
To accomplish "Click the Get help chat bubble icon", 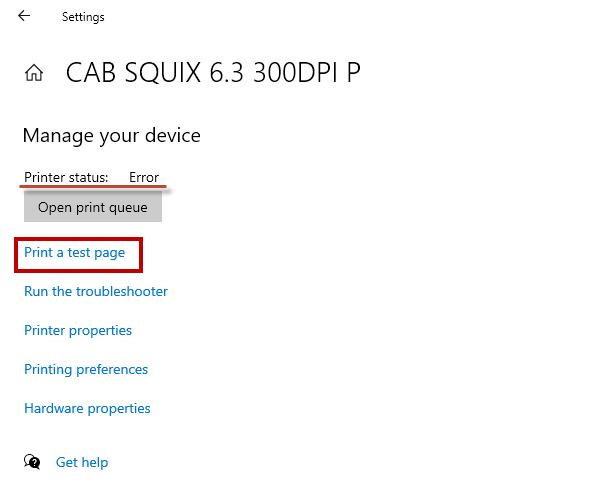I will [33, 462].
